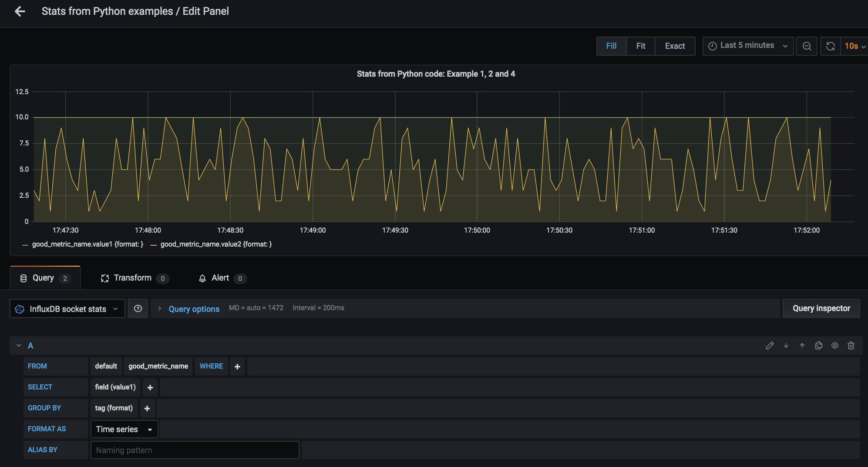Refresh the dashboard panel
The height and width of the screenshot is (467, 868).
pos(830,46)
